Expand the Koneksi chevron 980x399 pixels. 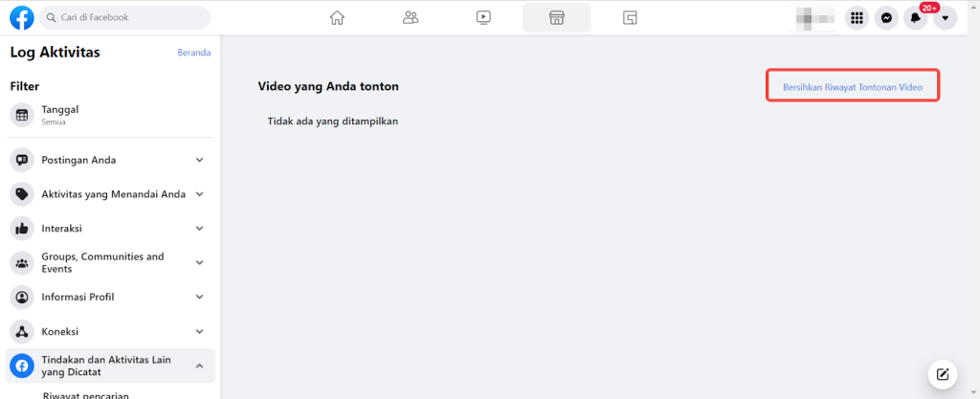pos(199,332)
